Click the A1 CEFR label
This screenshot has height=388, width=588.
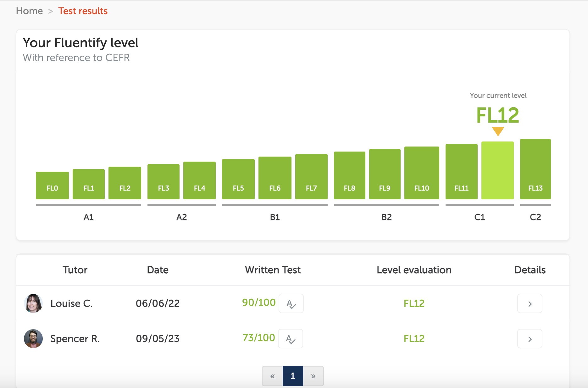coord(88,217)
